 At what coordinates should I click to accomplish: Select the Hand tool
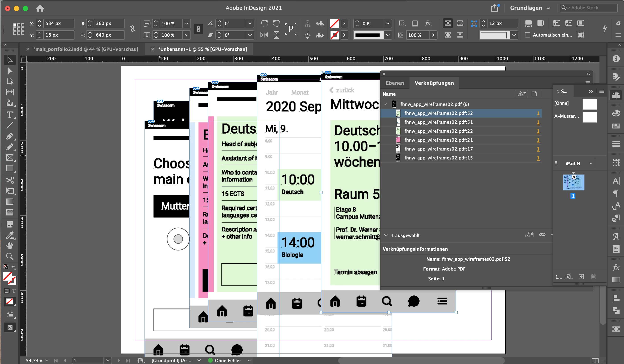point(10,246)
